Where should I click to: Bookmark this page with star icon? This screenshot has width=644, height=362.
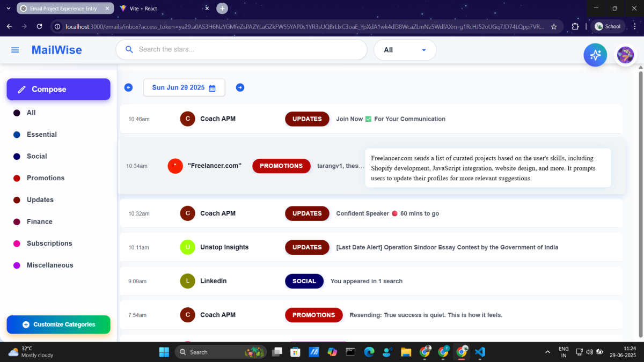tap(554, 26)
